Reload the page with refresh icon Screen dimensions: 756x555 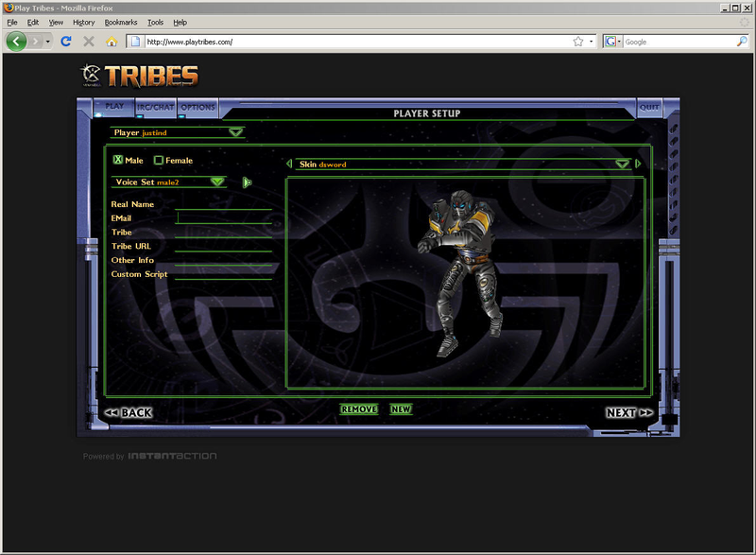pos(66,42)
